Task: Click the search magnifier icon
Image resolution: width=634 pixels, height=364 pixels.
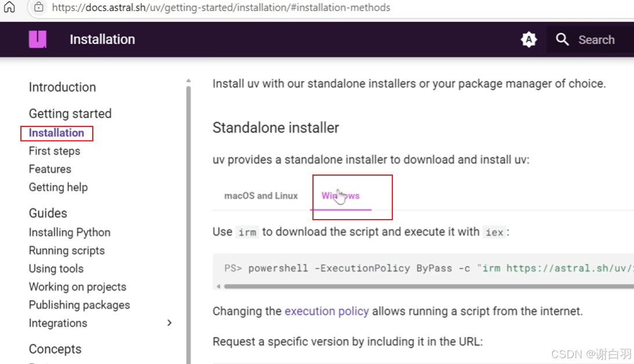Action: click(x=562, y=39)
